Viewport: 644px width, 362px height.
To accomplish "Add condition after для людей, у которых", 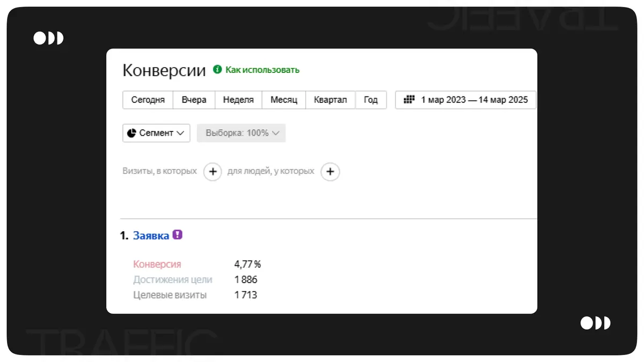I will click(330, 172).
